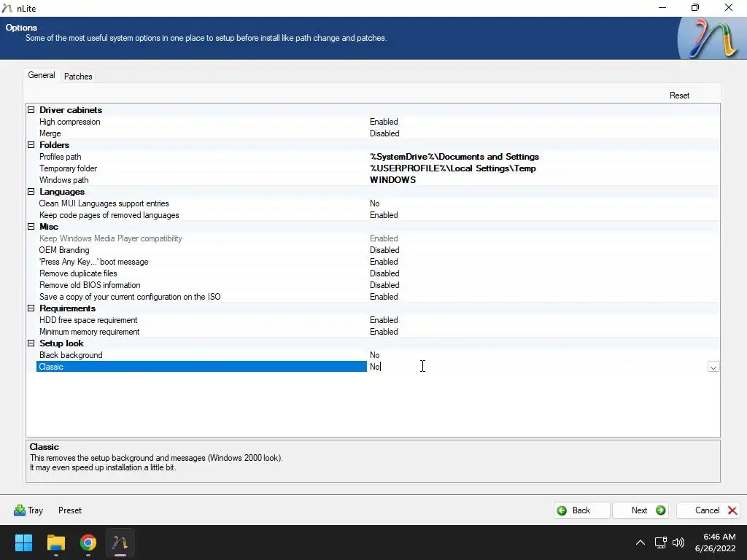Screen dimensions: 747x560
Task: Open Google Chrome from the taskbar
Action: pos(88,542)
